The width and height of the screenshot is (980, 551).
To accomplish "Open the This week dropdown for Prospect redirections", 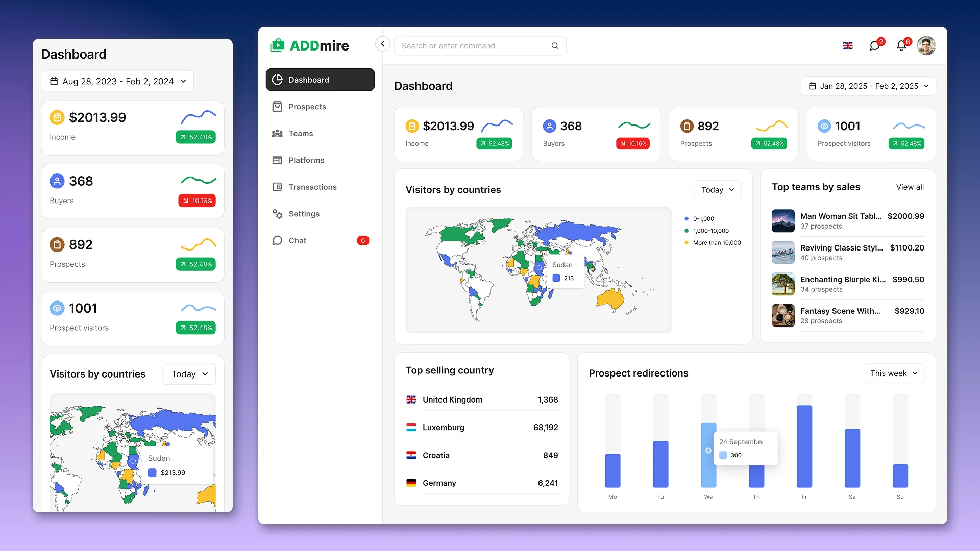I will click(893, 373).
